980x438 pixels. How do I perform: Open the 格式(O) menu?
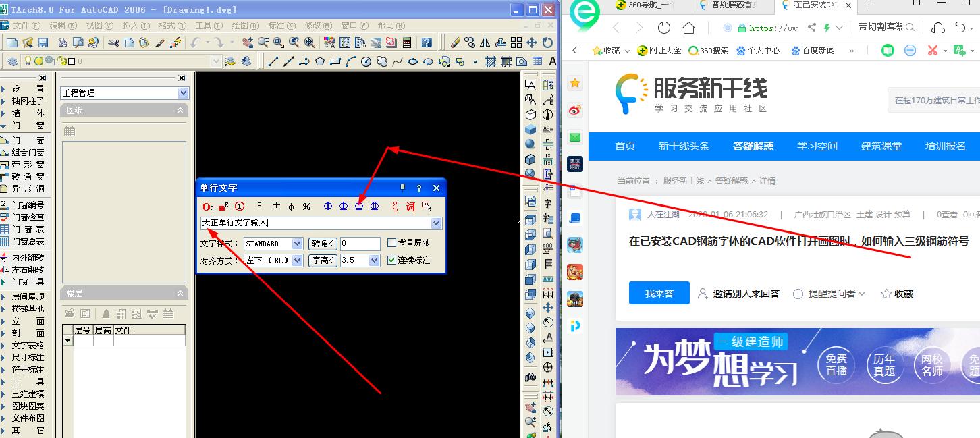(x=172, y=26)
